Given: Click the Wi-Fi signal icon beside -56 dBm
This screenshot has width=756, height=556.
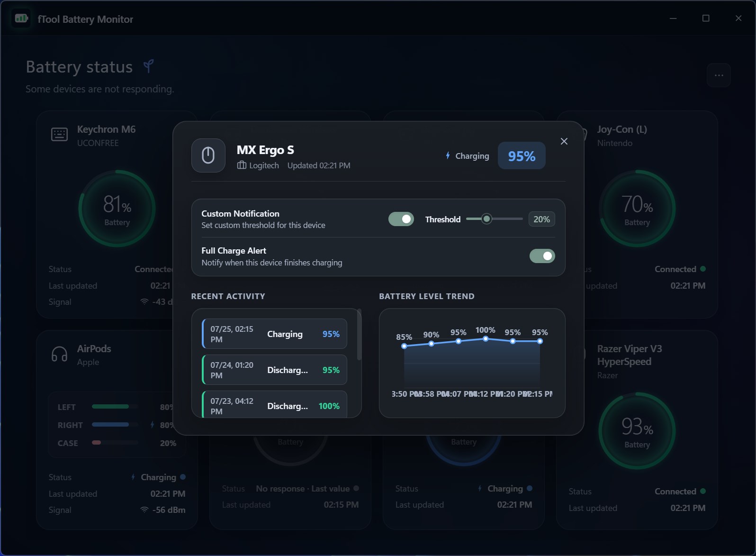Looking at the screenshot, I should click(x=144, y=510).
